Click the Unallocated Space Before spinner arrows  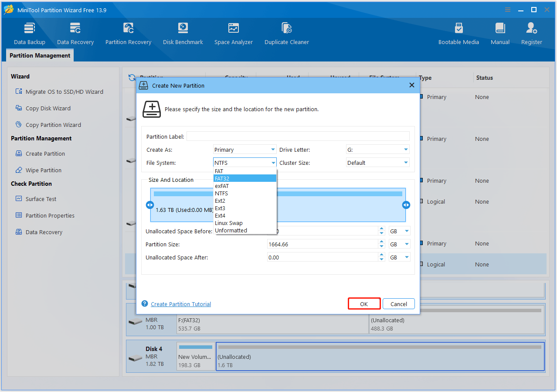pyautogui.click(x=382, y=231)
